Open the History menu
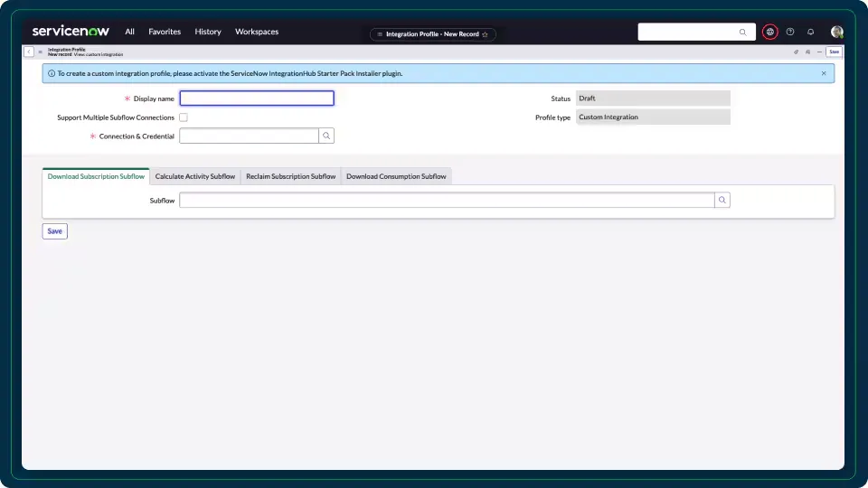Screen dimensions: 868x488 click(208, 32)
